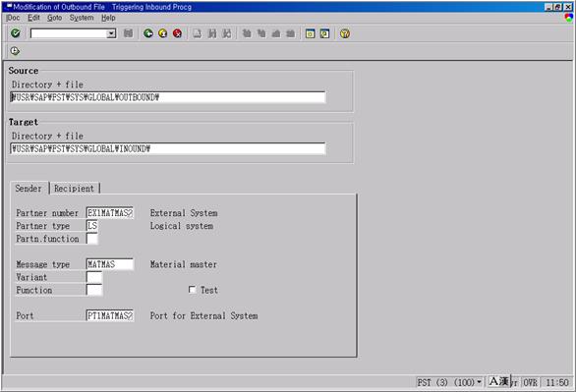Image resolution: width=576 pixels, height=392 pixels.
Task: Open the status bar system info dropdown
Action: point(479,382)
